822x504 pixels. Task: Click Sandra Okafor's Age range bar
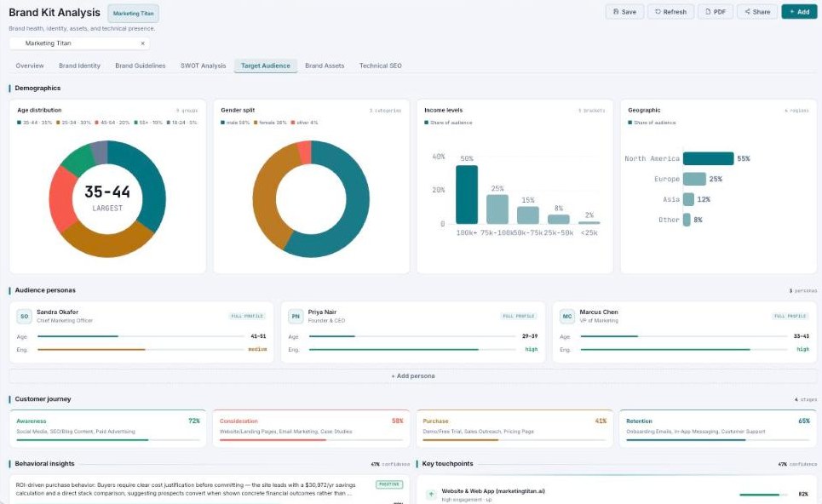coord(141,336)
